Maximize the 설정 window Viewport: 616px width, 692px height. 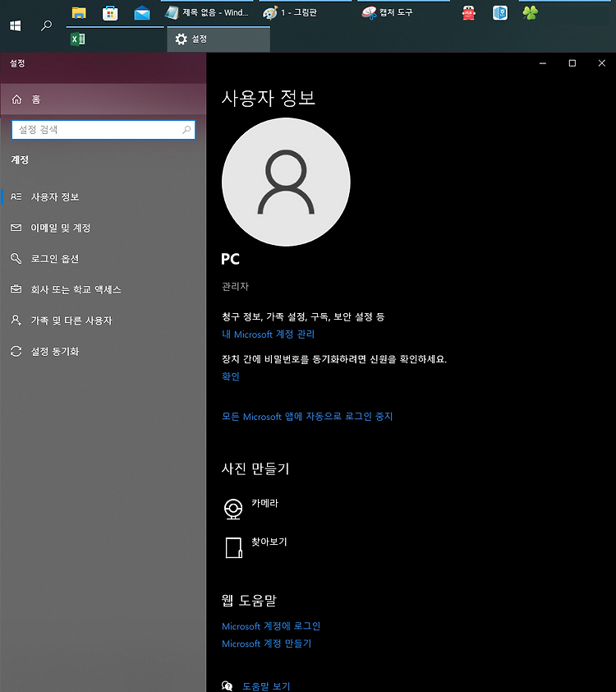[x=572, y=63]
